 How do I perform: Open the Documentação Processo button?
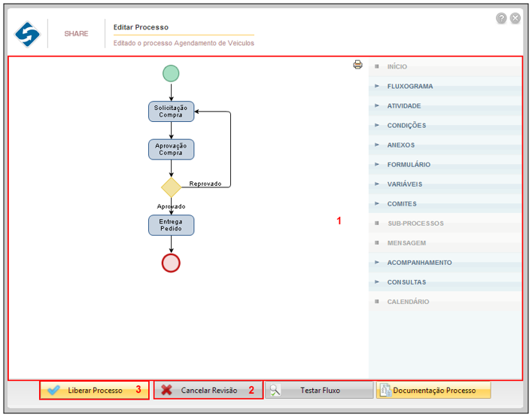click(433, 390)
